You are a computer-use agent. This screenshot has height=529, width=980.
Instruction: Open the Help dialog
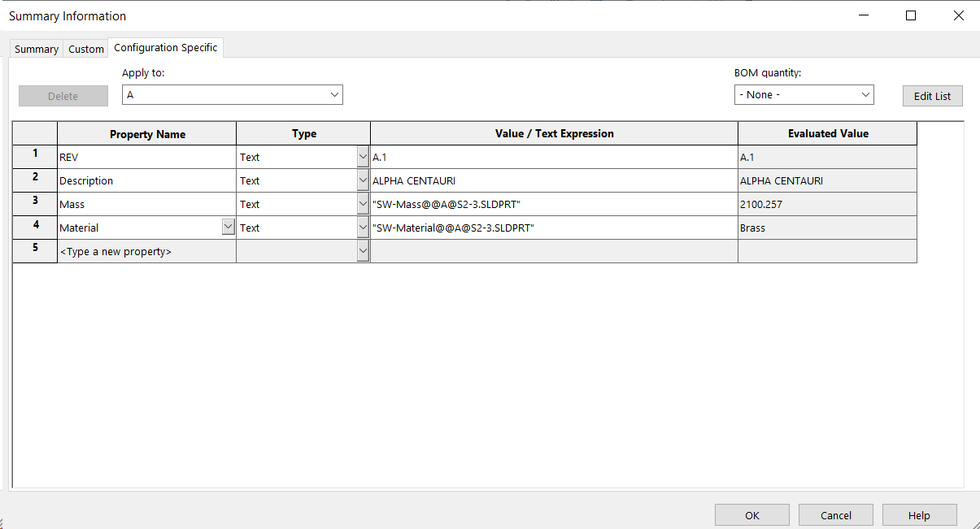click(x=919, y=514)
